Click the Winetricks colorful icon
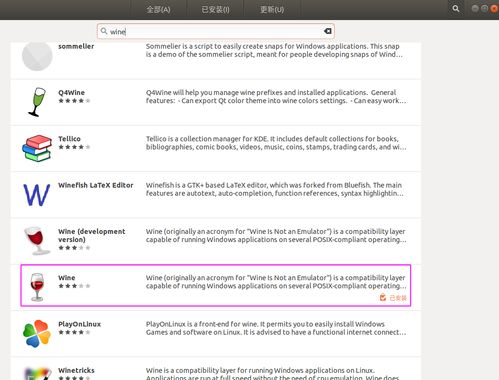499x380 pixels. point(38,374)
